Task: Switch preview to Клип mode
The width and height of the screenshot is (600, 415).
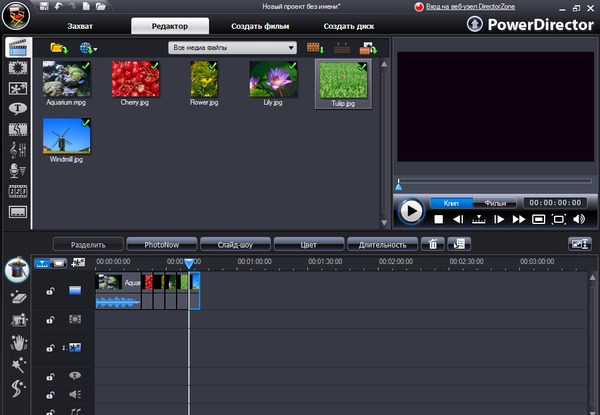Action: point(451,203)
